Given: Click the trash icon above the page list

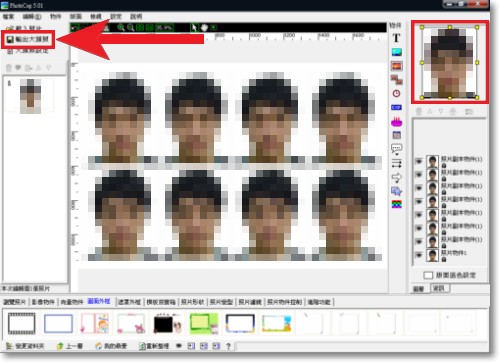Looking at the screenshot, I should 9,68.
